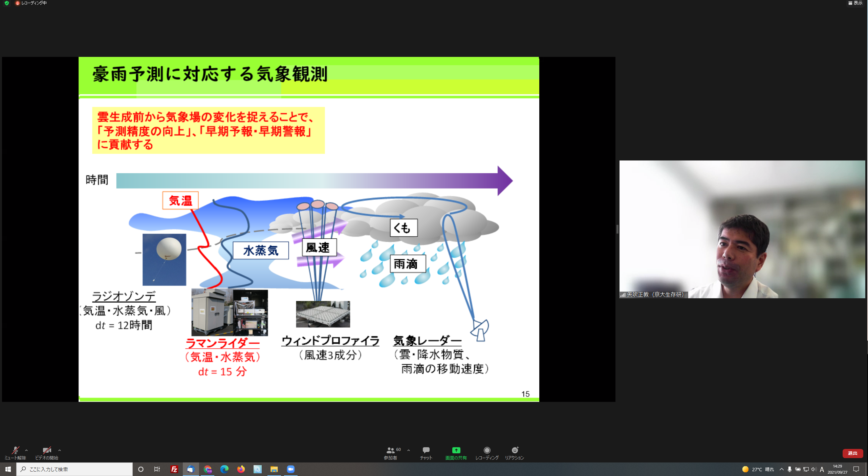This screenshot has height=476, width=868.
Task: Open Windows Task View
Action: (157, 469)
